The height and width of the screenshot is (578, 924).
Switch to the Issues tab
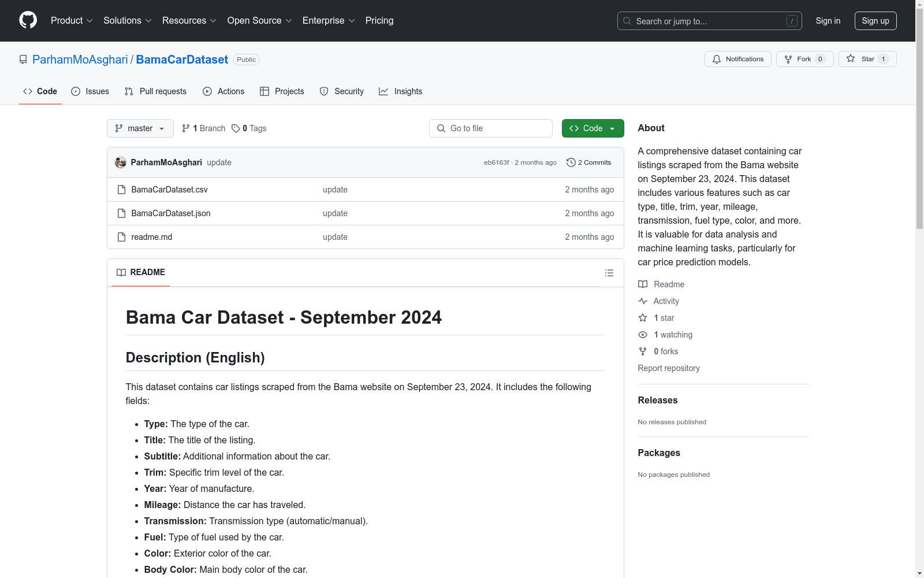(90, 91)
